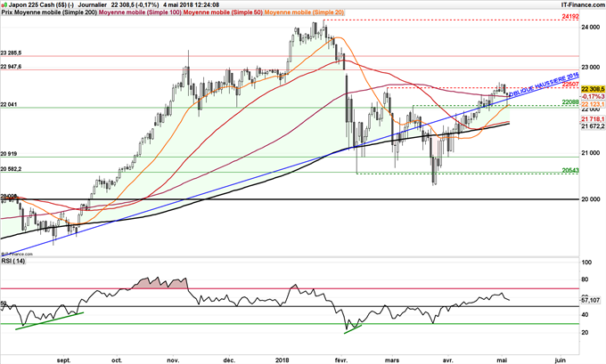606x364 pixels.
Task: Click the 2018 date axis label
Action: pyautogui.click(x=283, y=360)
